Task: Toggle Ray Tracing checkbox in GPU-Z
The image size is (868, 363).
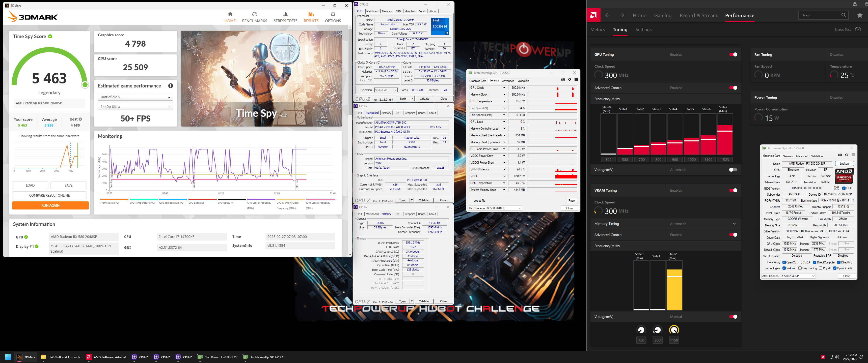Action: pyautogui.click(x=800, y=268)
